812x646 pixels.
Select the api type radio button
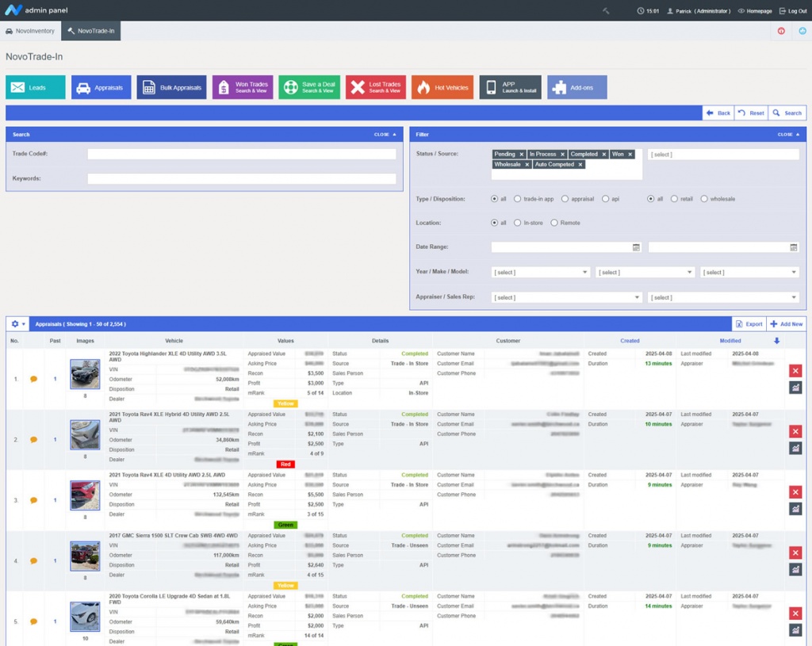point(605,199)
